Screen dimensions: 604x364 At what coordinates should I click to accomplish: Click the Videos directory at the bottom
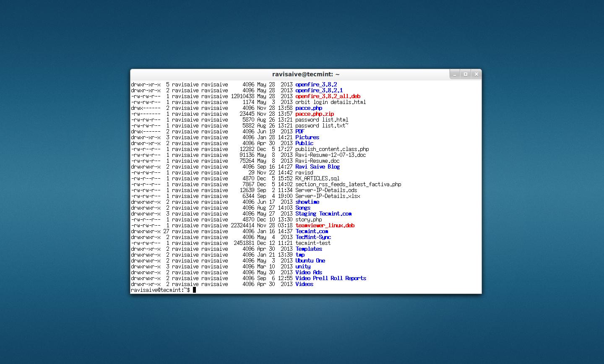(304, 284)
